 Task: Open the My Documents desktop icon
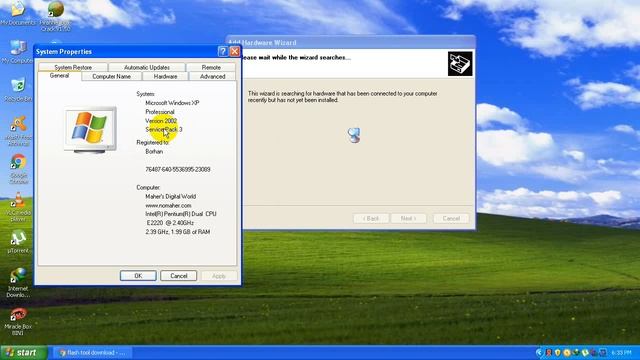[17, 12]
